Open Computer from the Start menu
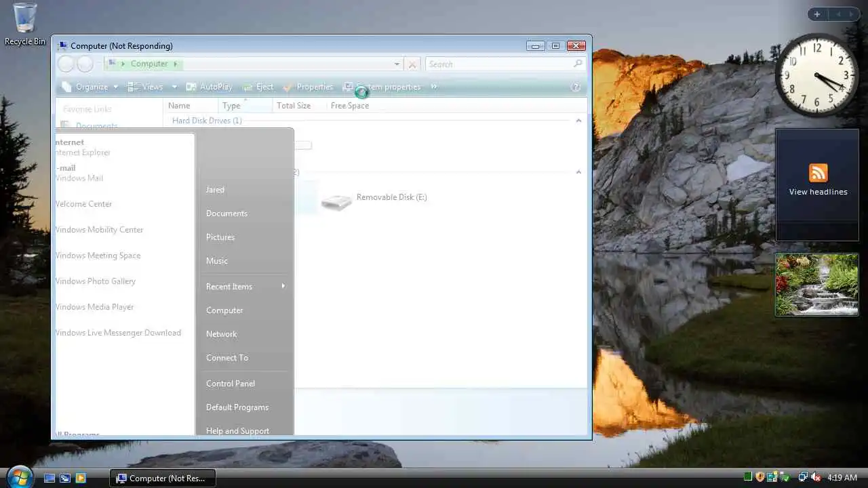The height and width of the screenshot is (488, 868). click(x=224, y=310)
